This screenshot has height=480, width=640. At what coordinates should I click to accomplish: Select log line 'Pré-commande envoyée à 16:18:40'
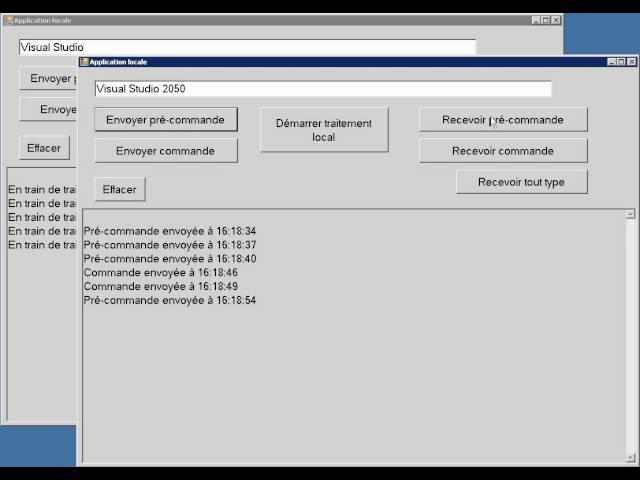point(170,259)
